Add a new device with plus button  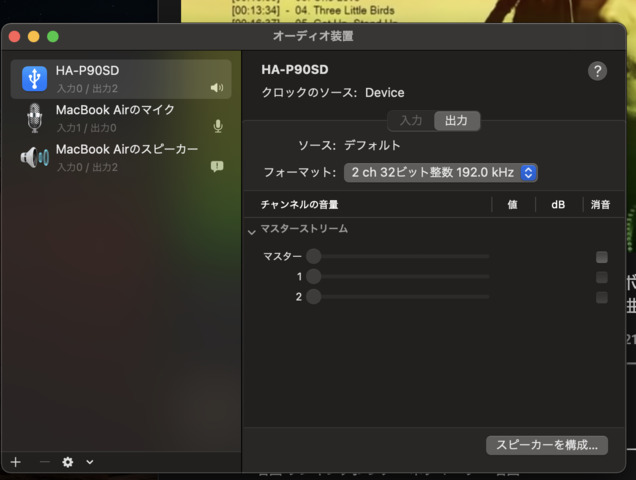pyautogui.click(x=16, y=462)
